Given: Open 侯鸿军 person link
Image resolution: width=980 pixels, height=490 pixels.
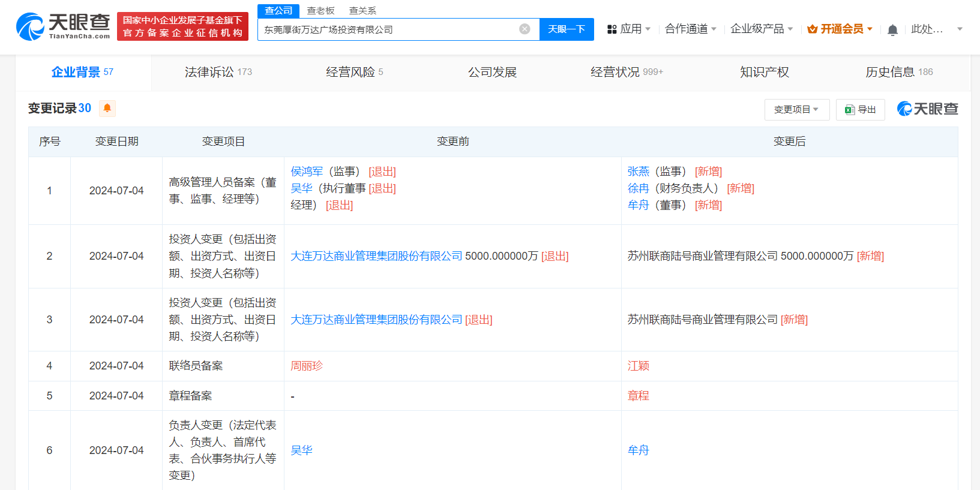Looking at the screenshot, I should [x=307, y=172].
